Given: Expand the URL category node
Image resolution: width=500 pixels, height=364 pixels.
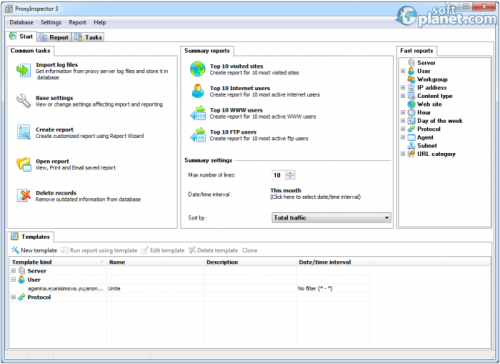Looking at the screenshot, I should 403,154.
